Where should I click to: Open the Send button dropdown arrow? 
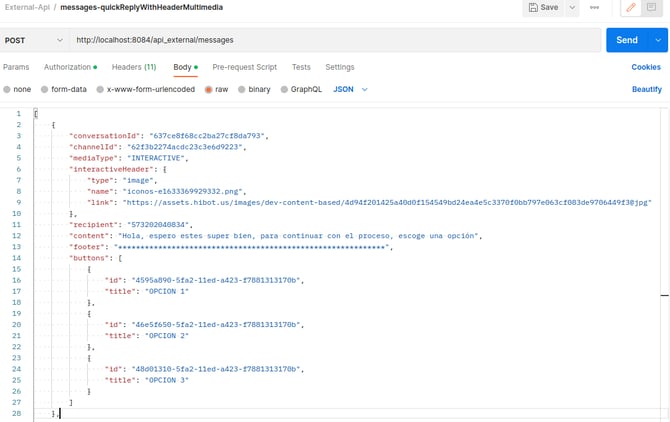(658, 40)
